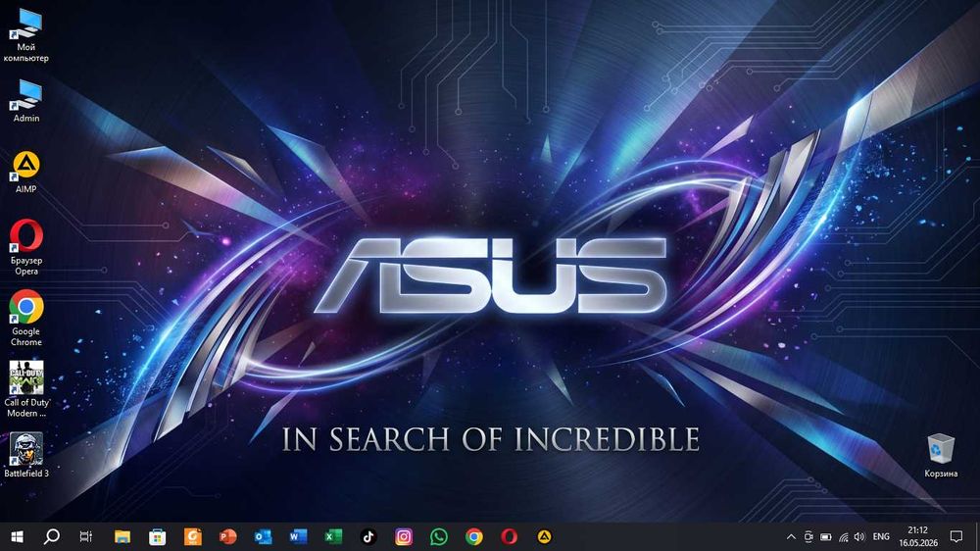This screenshot has height=551, width=980.
Task: Open the notification center
Action: point(956,536)
